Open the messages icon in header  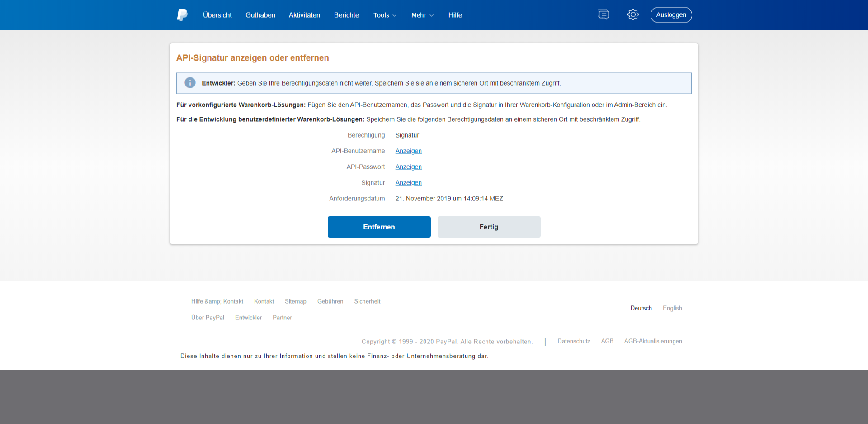603,15
